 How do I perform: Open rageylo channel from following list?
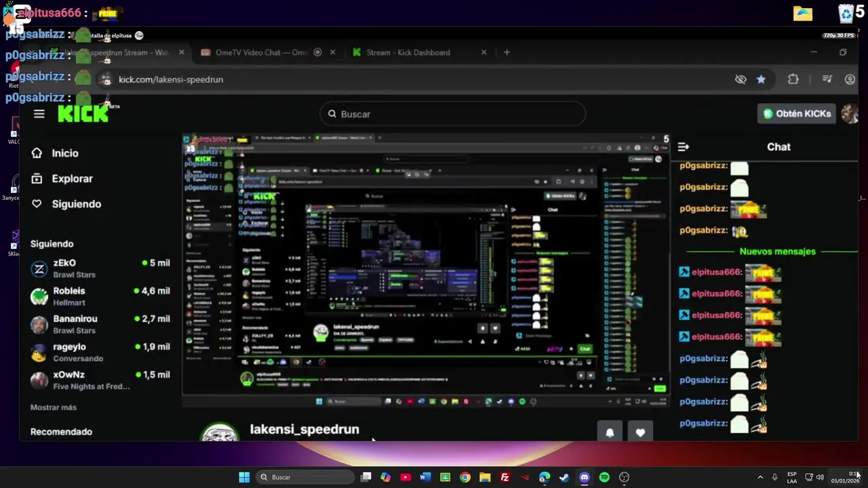tap(100, 352)
